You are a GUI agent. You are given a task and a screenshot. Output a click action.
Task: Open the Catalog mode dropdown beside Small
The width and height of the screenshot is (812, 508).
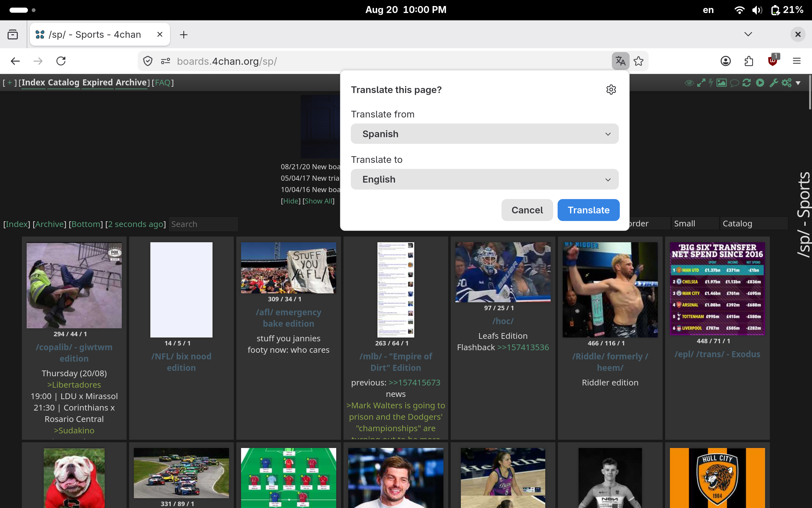(x=754, y=224)
